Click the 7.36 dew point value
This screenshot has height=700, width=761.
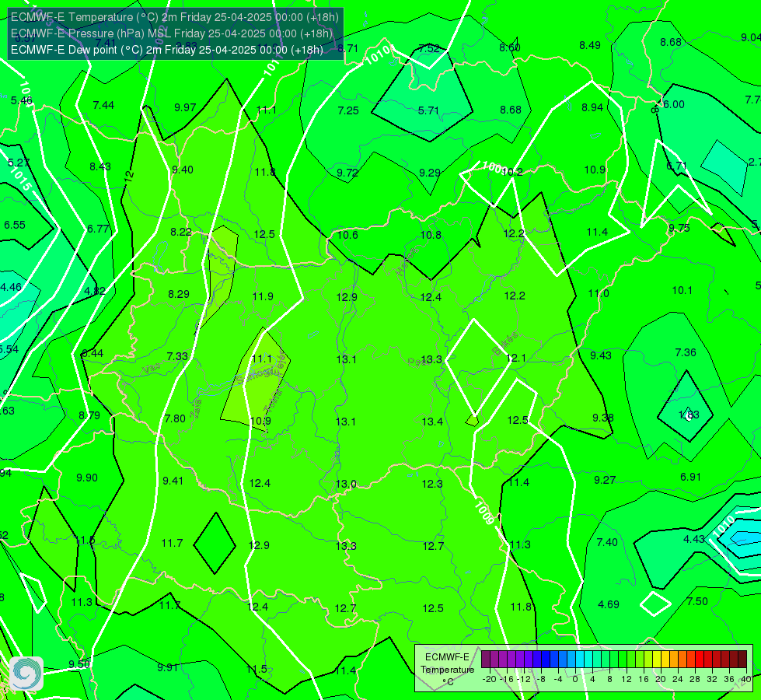686,352
